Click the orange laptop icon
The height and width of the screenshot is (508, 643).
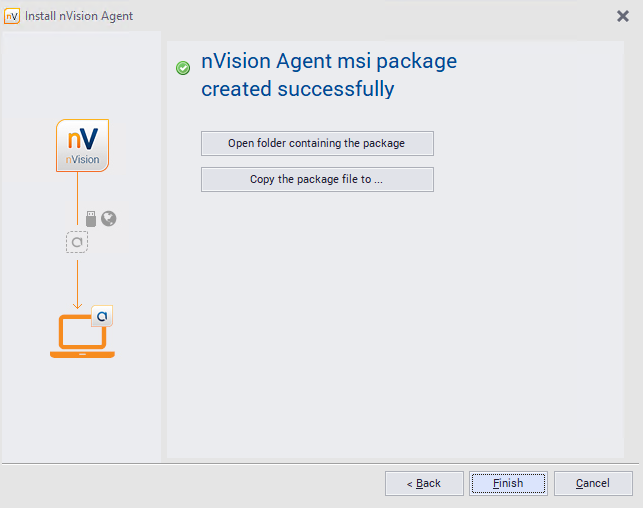[x=80, y=335]
